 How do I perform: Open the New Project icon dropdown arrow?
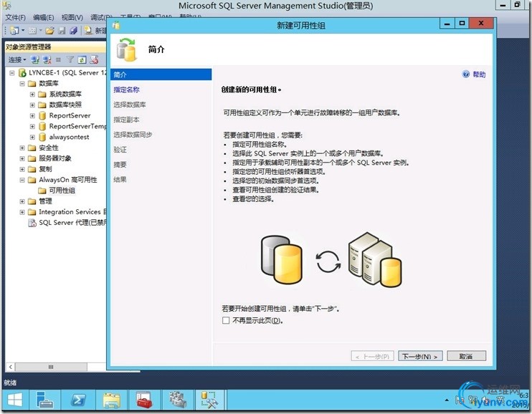pyautogui.click(x=23, y=31)
